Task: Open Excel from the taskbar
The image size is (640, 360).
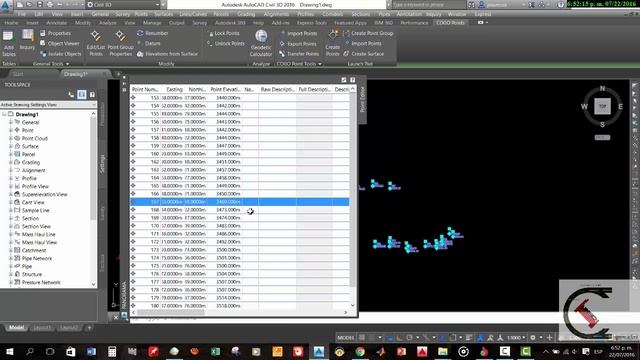Action: 216,351
